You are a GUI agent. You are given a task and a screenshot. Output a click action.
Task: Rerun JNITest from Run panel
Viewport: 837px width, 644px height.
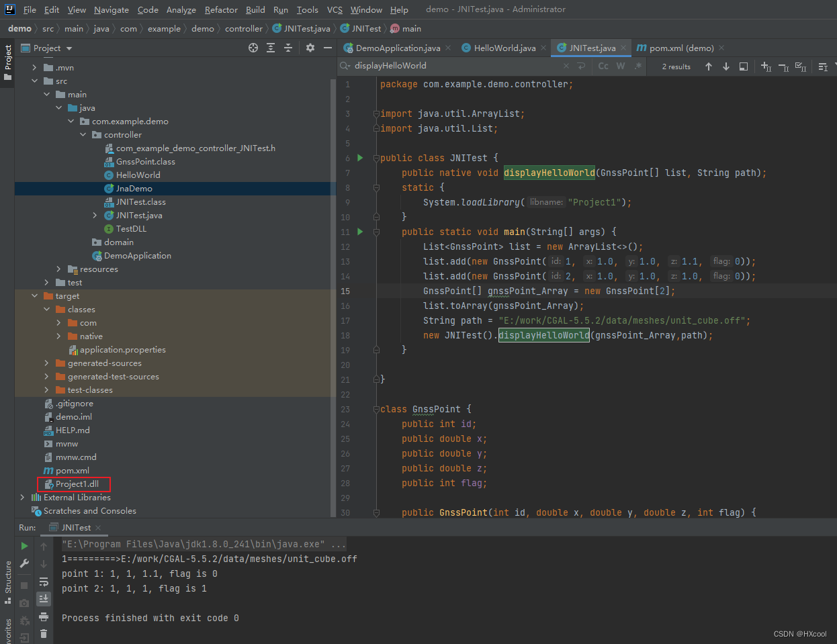coord(25,546)
